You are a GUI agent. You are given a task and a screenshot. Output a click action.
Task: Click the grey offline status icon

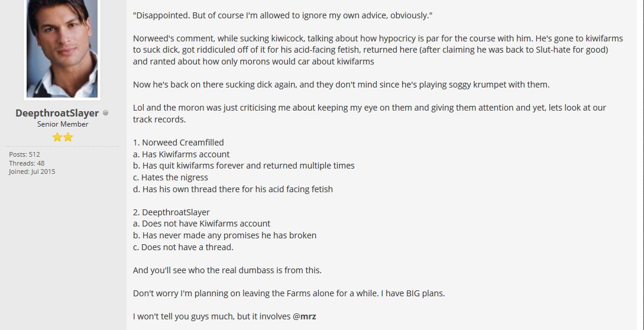click(105, 113)
